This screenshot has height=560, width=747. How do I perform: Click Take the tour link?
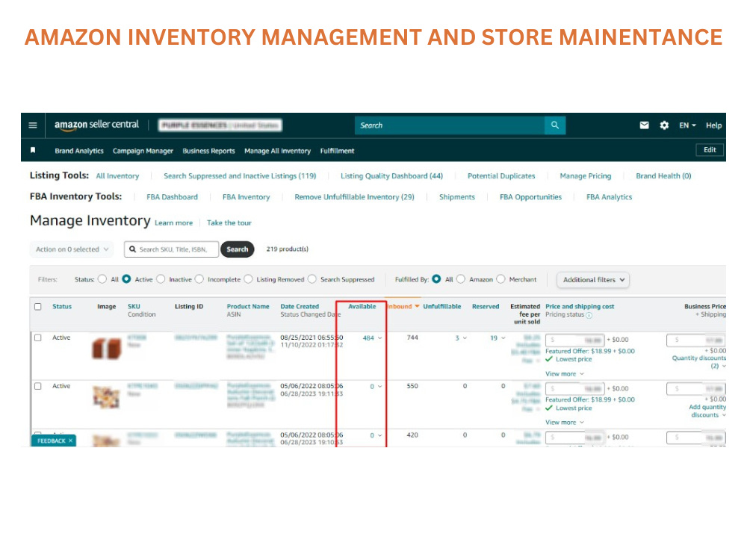(229, 223)
